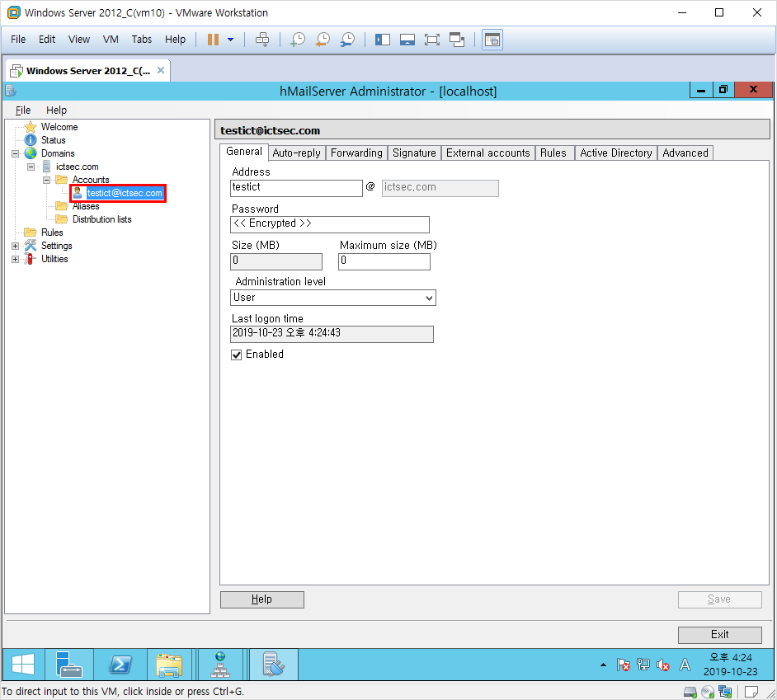The width and height of the screenshot is (777, 700).
Task: Click the muted speaker tray icon
Action: tap(663, 665)
